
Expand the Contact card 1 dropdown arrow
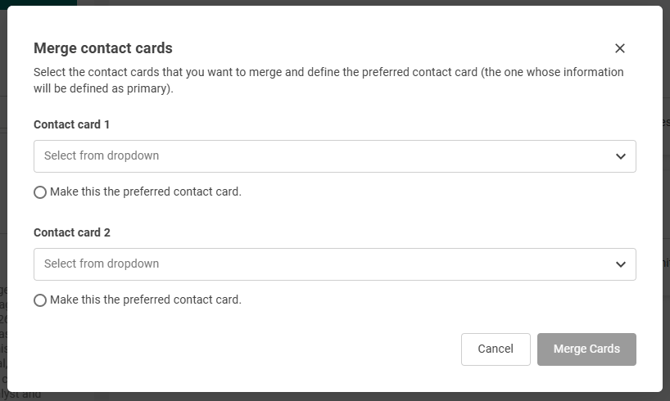pos(621,156)
